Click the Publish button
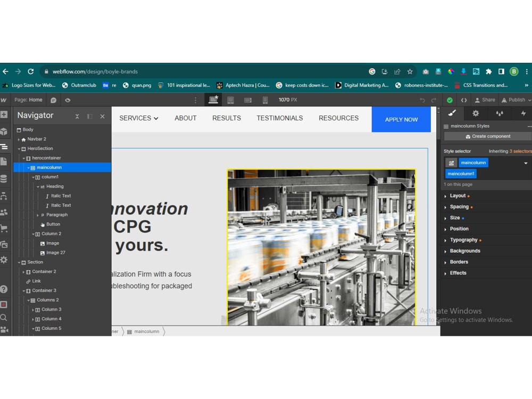Image resolution: width=532 pixels, height=399 pixels. (516, 100)
